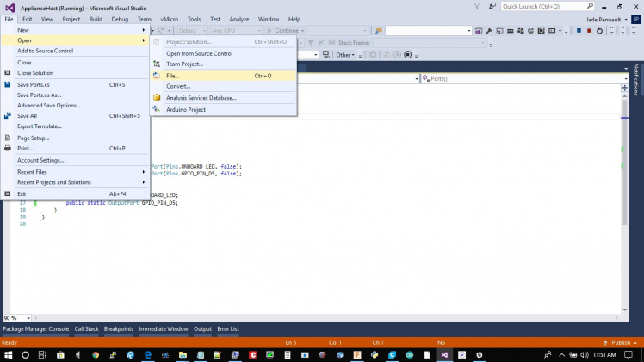Click Save Ports.cs menu entry
Viewport: 644px width, 362px height.
click(34, 84)
